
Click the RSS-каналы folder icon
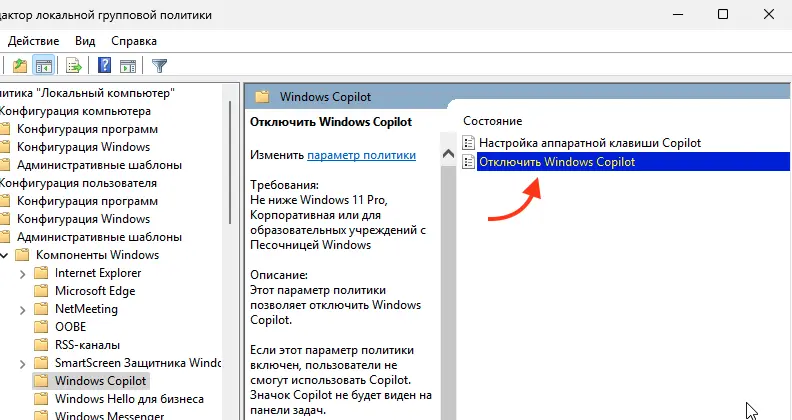coord(41,345)
